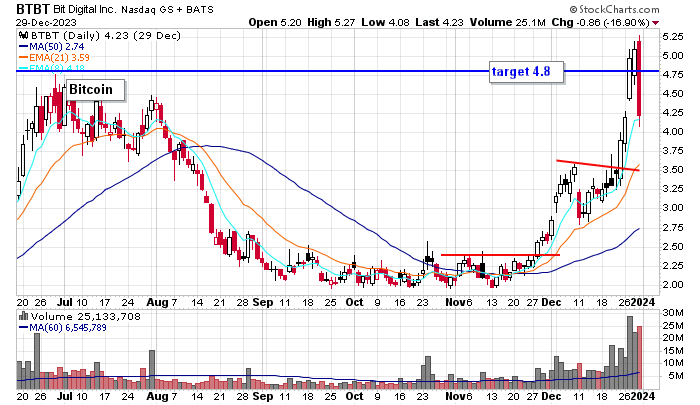Click the Bitcoin annotation box
The width and height of the screenshot is (700, 405).
(x=96, y=90)
